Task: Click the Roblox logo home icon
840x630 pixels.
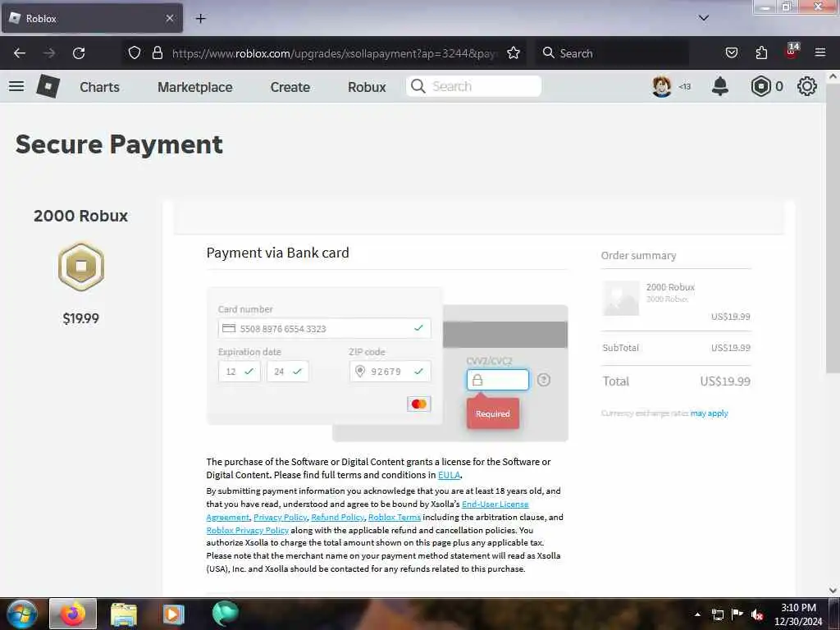Action: [x=48, y=86]
